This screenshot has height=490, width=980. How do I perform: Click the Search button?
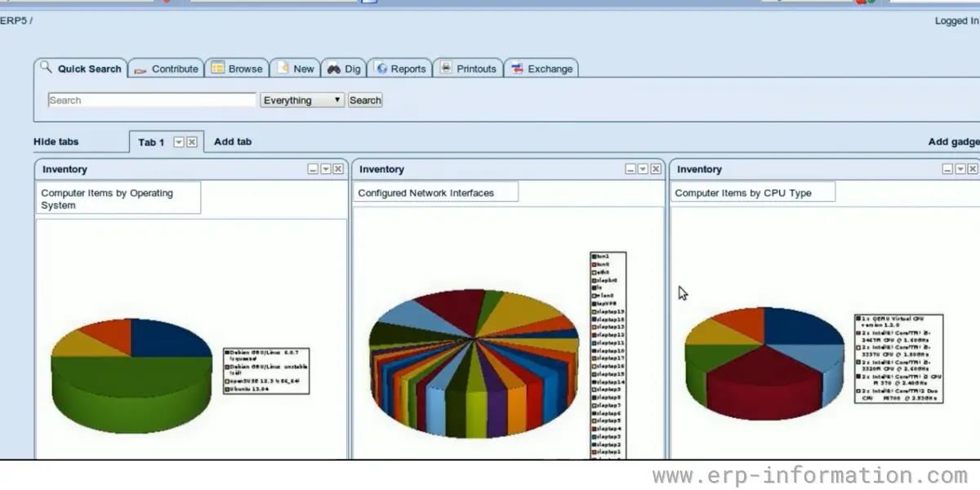point(365,100)
